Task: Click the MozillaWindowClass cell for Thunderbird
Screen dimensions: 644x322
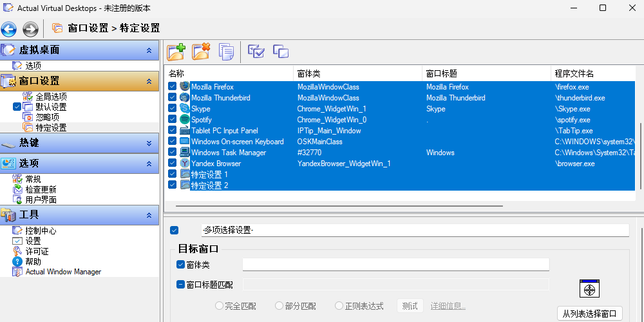Action: tap(328, 98)
